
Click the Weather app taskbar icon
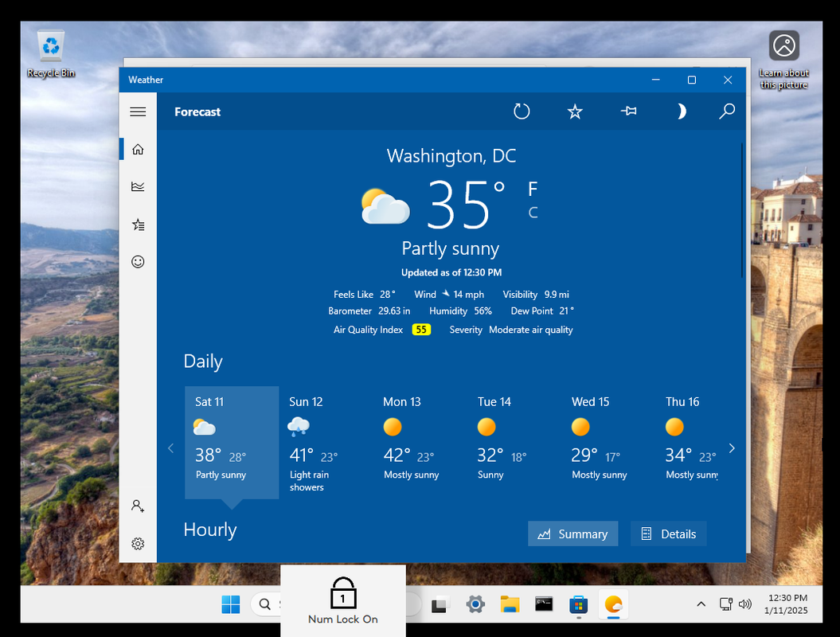click(x=613, y=604)
